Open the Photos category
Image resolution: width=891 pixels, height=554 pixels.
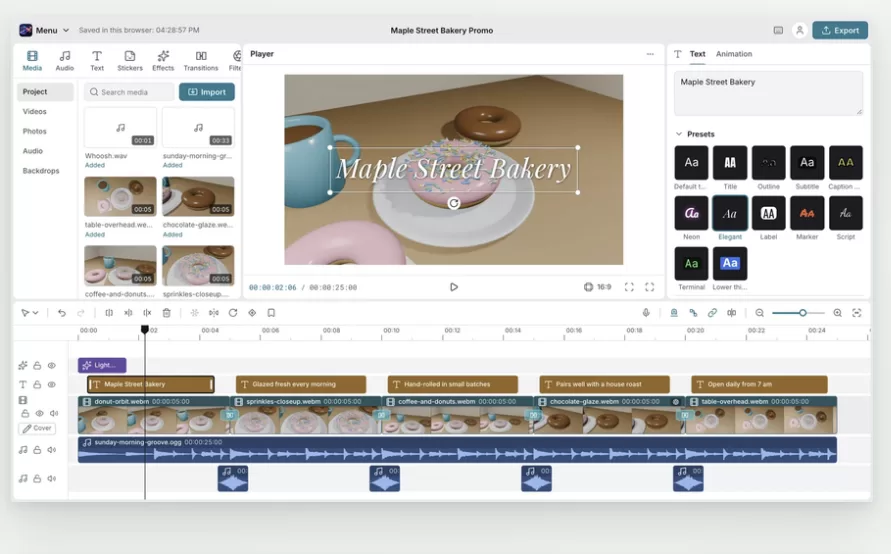(35, 131)
